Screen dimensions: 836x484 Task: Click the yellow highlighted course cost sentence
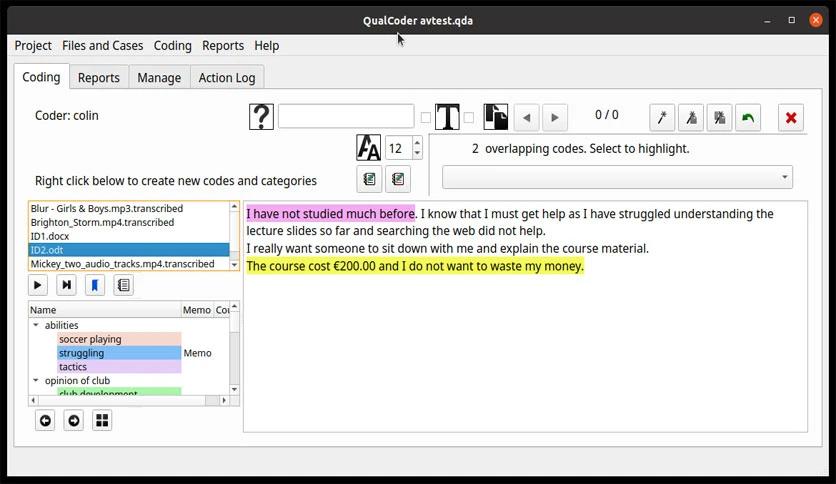[415, 266]
